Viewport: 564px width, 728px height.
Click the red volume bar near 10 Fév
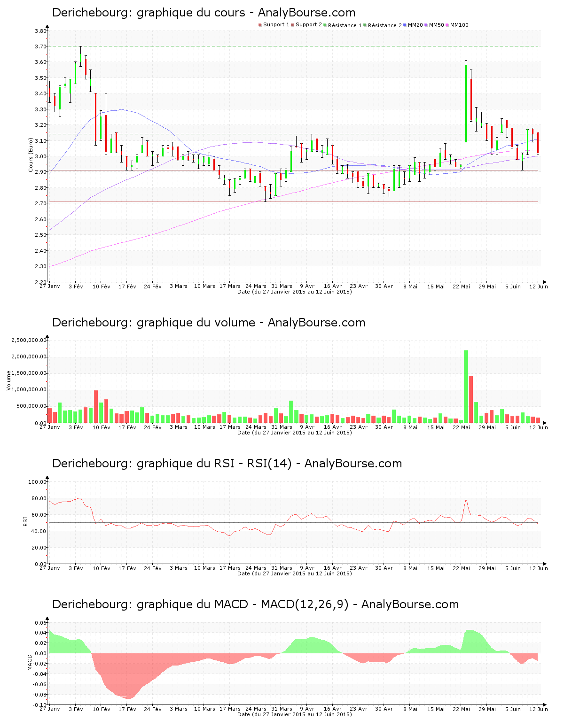pyautogui.click(x=96, y=407)
